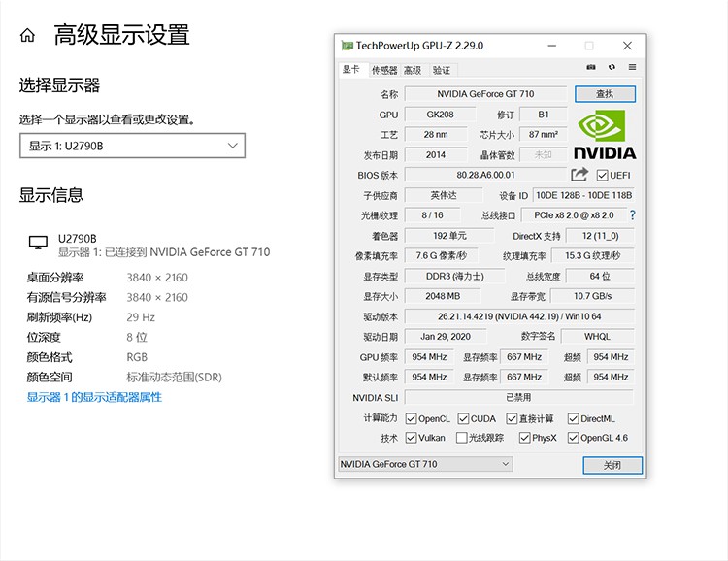
Task: Click the bus interface question mark icon
Action: 632,215
